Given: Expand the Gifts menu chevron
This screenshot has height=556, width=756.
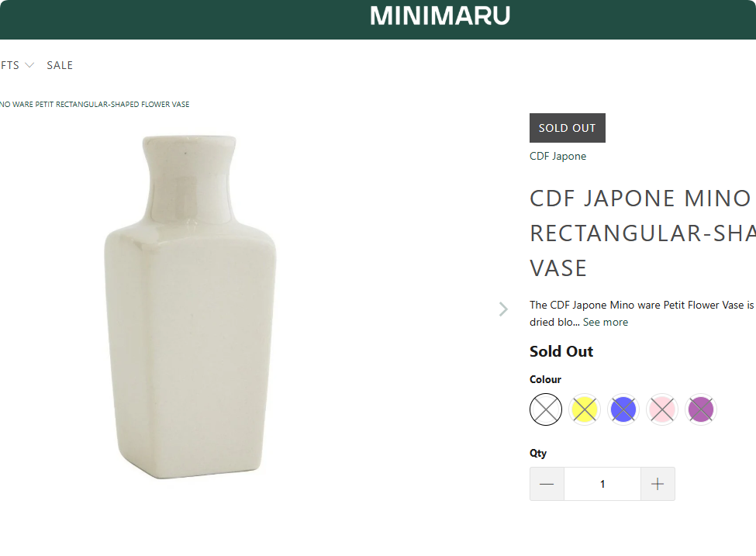Looking at the screenshot, I should (29, 65).
